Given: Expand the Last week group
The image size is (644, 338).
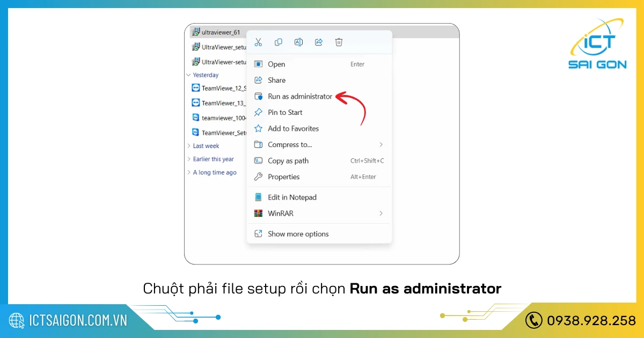Looking at the screenshot, I should click(x=188, y=146).
